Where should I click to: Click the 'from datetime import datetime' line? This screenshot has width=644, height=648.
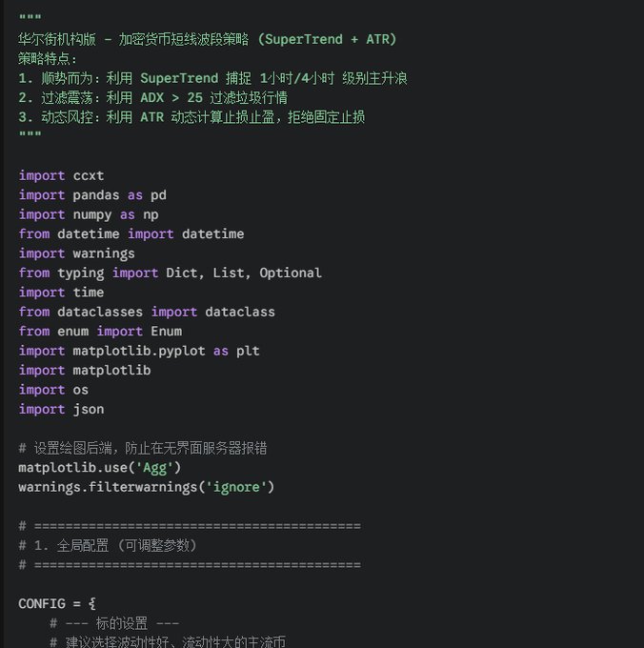[131, 233]
